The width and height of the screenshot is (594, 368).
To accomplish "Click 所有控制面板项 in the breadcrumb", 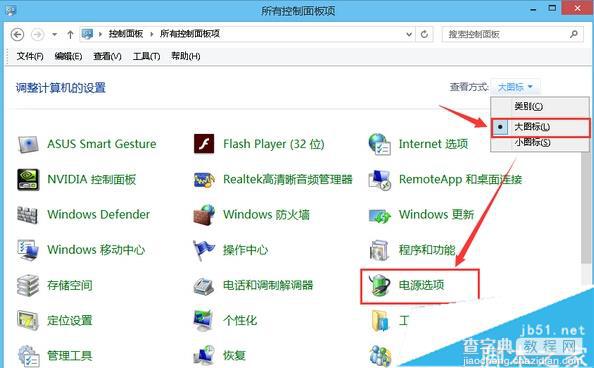I will (x=190, y=34).
